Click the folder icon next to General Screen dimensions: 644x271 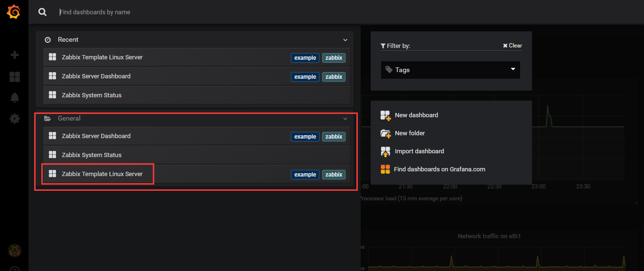(47, 119)
